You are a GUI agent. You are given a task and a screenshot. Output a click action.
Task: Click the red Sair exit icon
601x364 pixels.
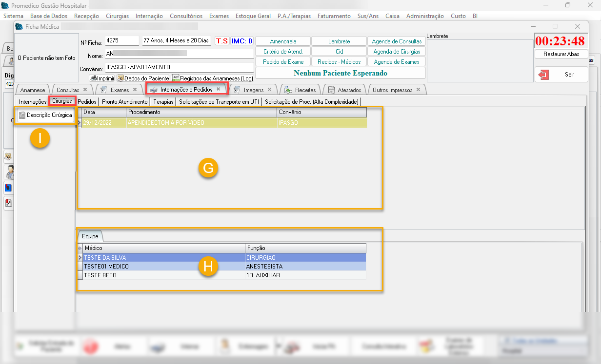coord(543,75)
